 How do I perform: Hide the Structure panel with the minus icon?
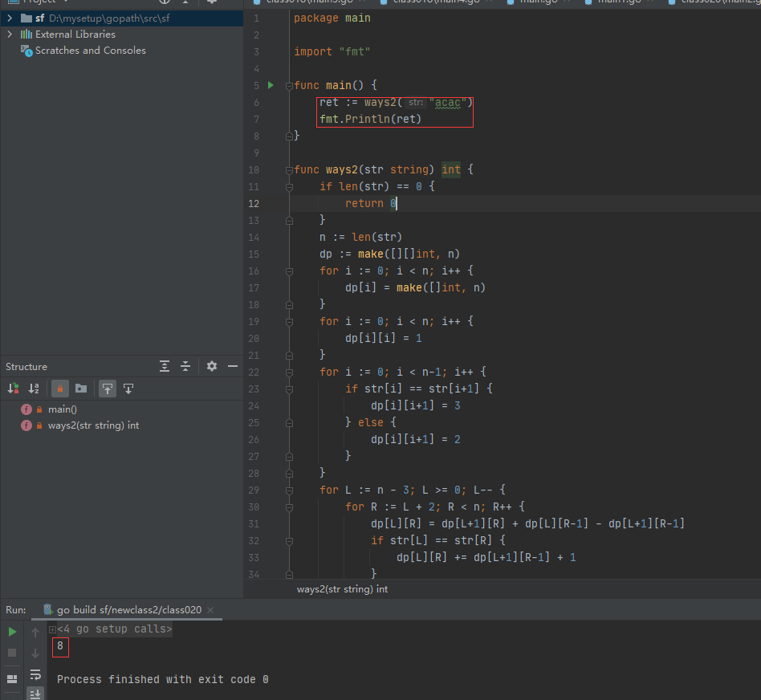coord(233,367)
